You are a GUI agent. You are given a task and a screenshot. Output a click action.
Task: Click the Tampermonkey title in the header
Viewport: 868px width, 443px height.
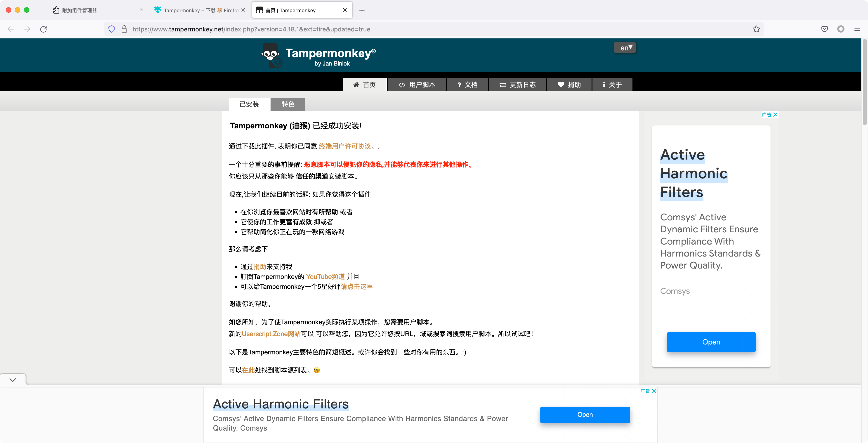coord(330,53)
